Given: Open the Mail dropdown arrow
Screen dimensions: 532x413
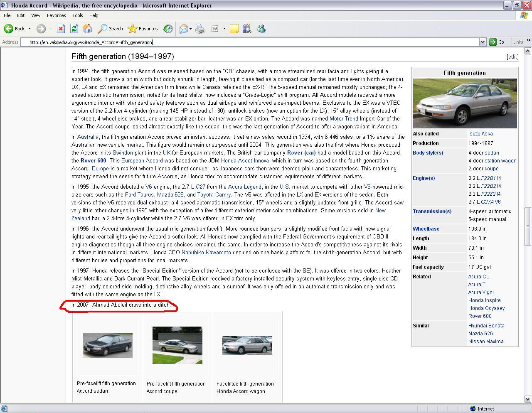Looking at the screenshot, I should click(x=190, y=29).
